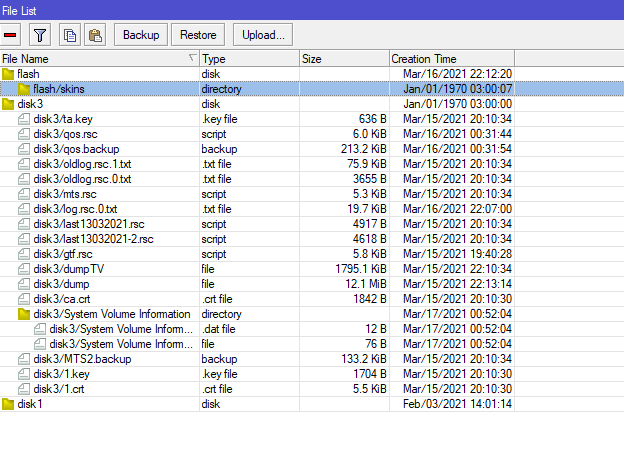Click the Backup button
624x468 pixels.
pyautogui.click(x=141, y=35)
